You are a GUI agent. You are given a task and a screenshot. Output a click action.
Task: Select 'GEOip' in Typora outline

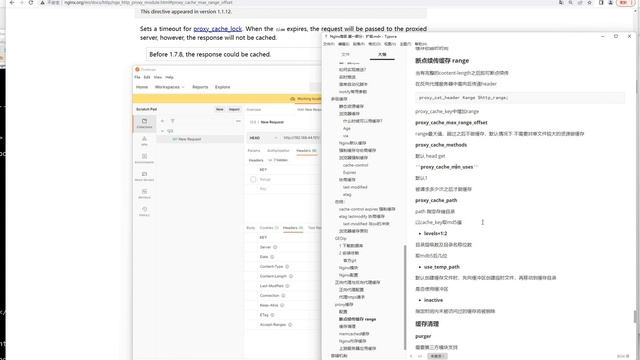pos(340,238)
